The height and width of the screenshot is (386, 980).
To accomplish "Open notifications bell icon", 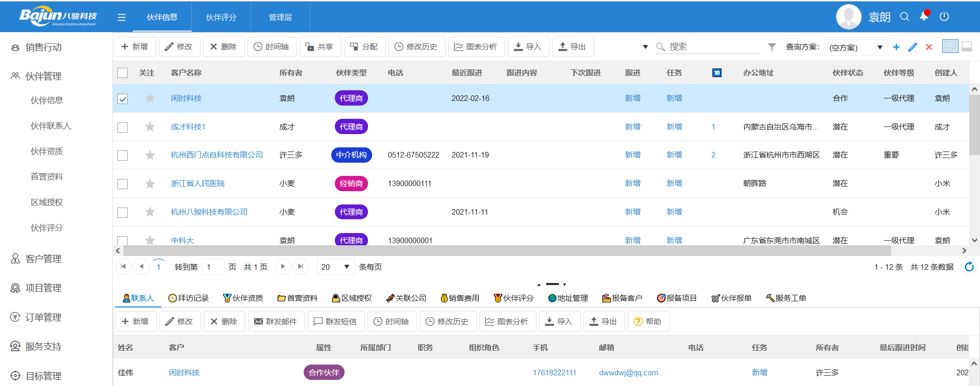I will click(924, 16).
